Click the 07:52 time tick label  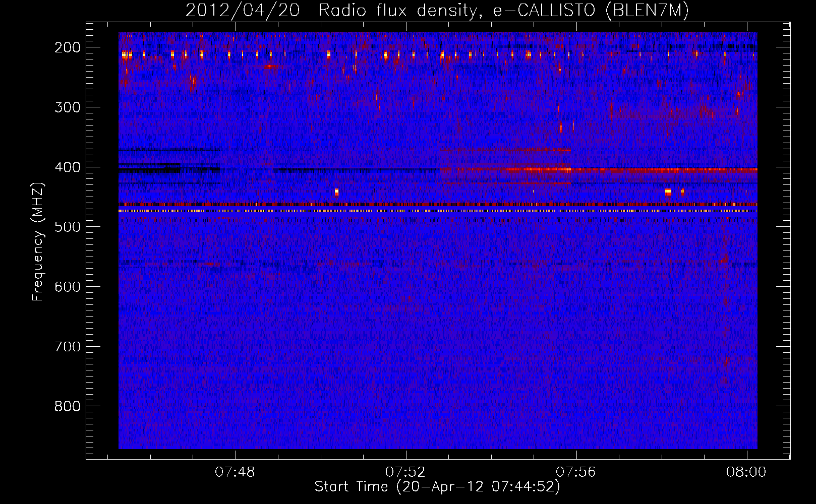pyautogui.click(x=405, y=472)
